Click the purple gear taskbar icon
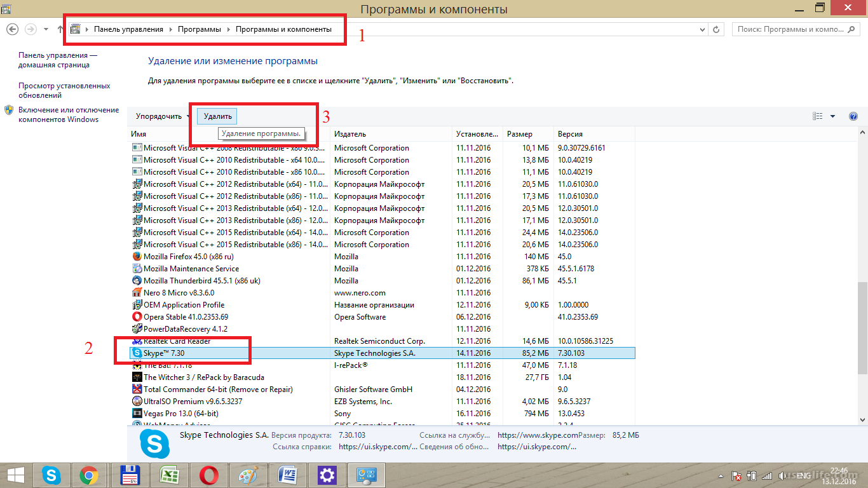 tap(327, 475)
